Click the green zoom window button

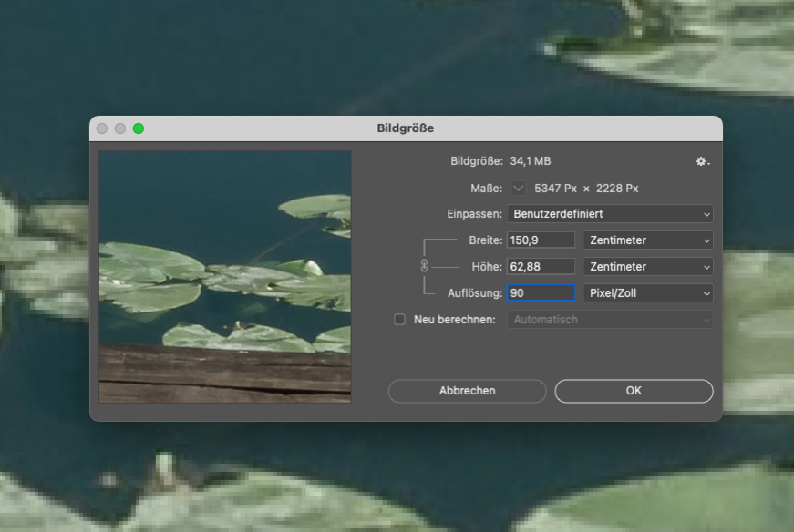(x=139, y=128)
